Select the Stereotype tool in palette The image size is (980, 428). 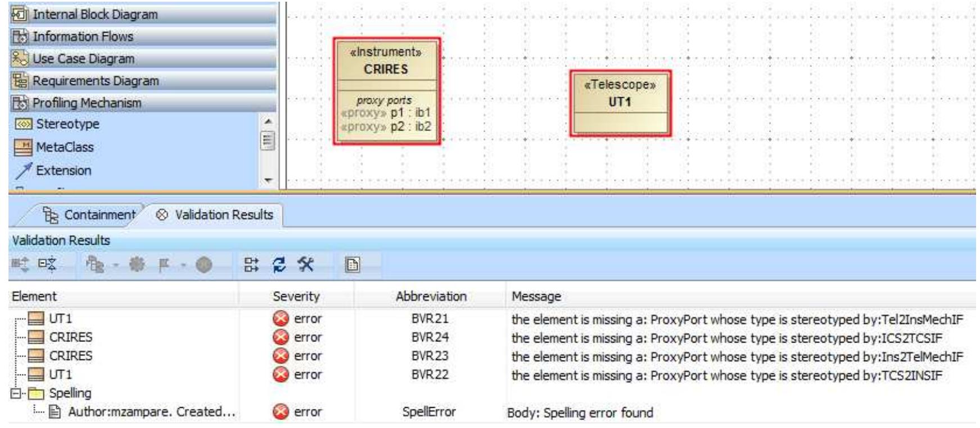[57, 124]
